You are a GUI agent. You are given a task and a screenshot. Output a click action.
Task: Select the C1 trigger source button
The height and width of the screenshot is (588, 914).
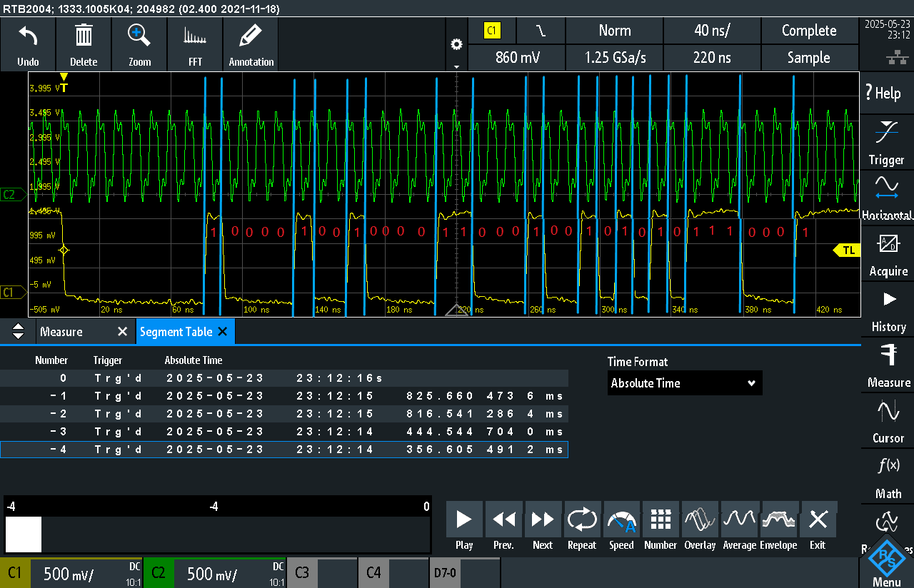(x=492, y=31)
